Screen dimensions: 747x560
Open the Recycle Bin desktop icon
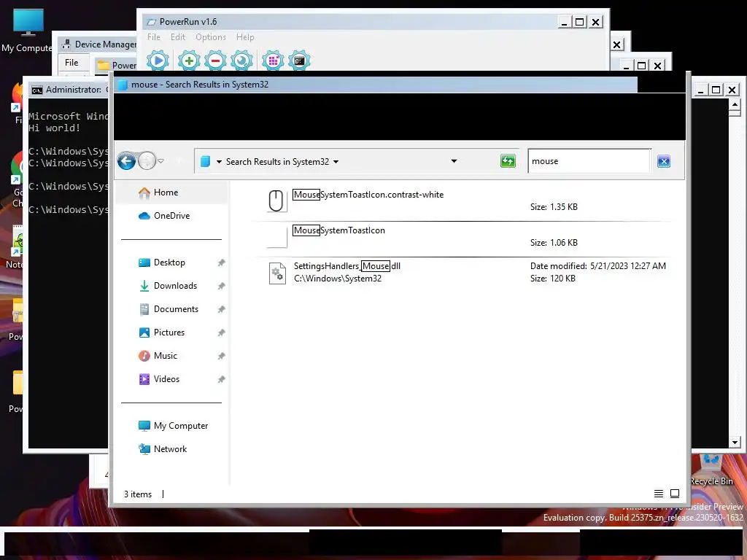pyautogui.click(x=711, y=472)
